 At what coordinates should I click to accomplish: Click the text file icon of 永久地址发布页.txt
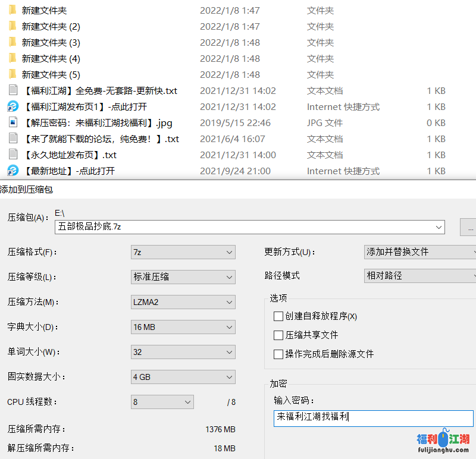click(x=12, y=155)
